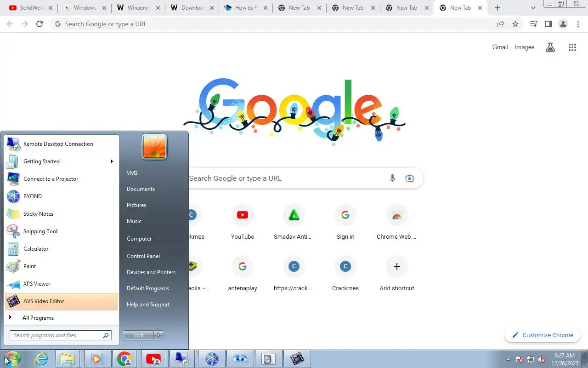Open Action Center flag in tray
588x368 pixels.
[520, 359]
